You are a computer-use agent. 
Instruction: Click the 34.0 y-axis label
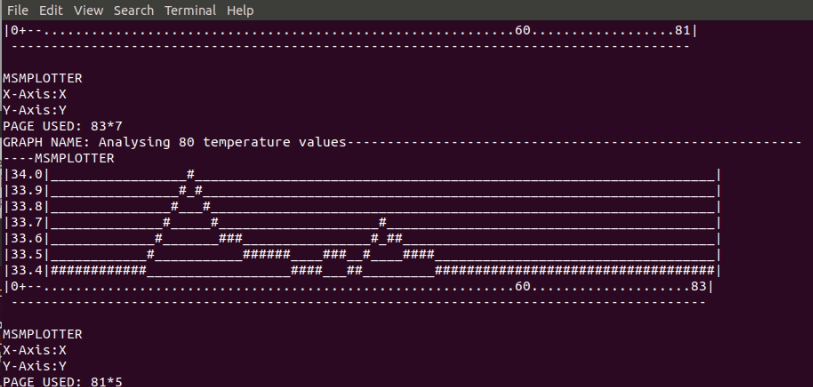tap(27, 174)
